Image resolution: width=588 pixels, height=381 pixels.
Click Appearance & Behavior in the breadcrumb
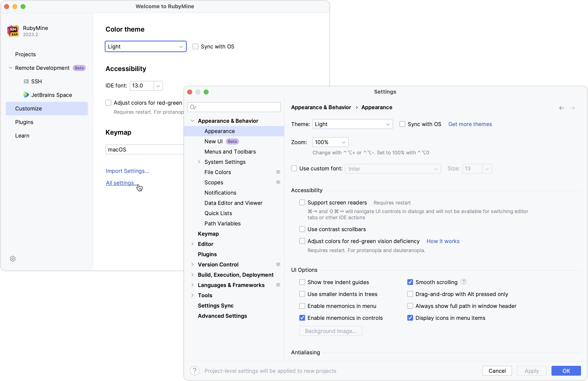coord(321,107)
